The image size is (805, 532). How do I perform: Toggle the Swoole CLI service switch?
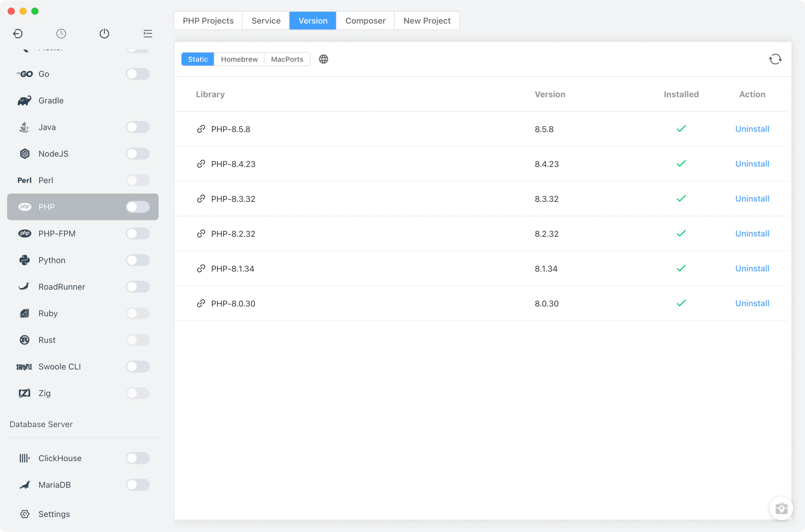coord(138,367)
